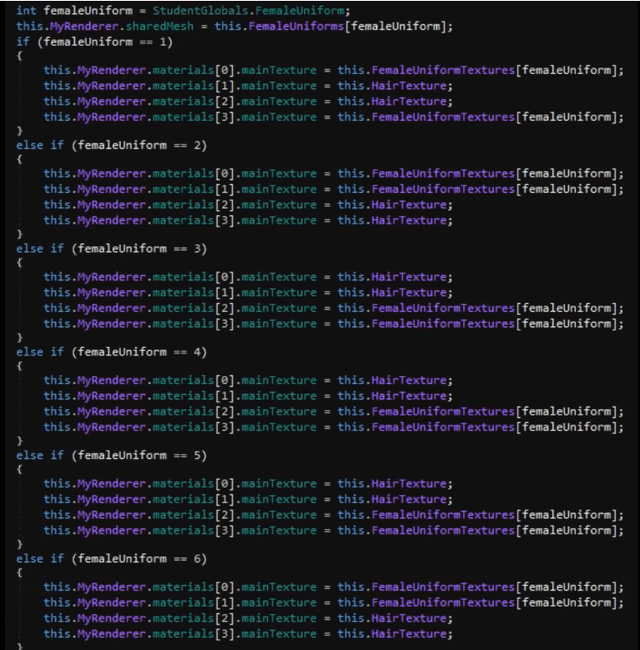
Task: Click the 'else if (femaleUniform == 6)' line
Action: coord(112,559)
